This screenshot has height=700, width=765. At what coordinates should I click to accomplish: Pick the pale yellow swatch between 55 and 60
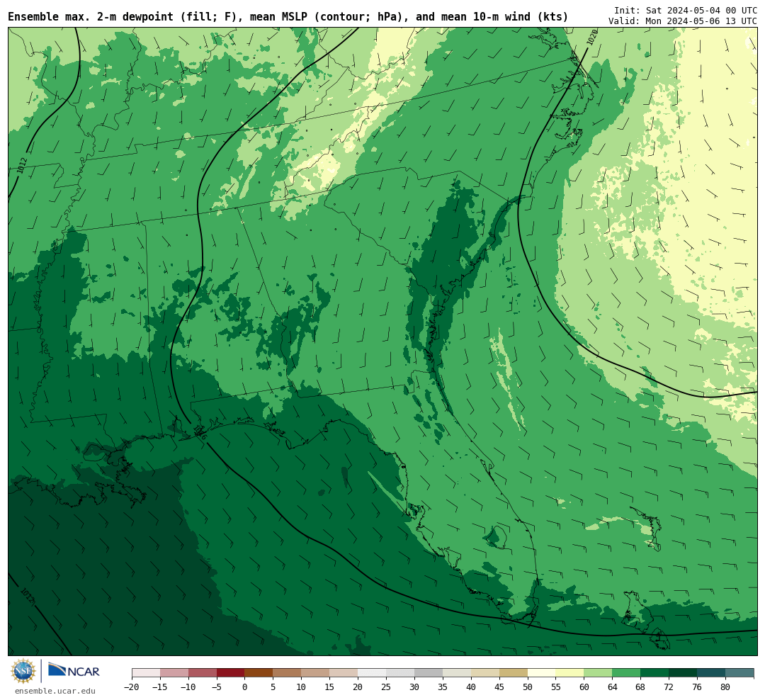570,673
